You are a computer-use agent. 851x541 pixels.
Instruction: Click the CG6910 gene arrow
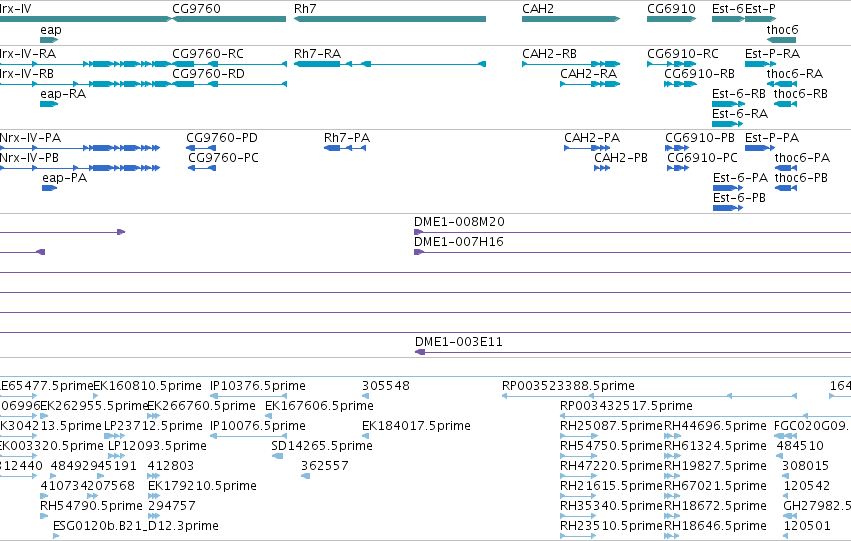coord(671,19)
